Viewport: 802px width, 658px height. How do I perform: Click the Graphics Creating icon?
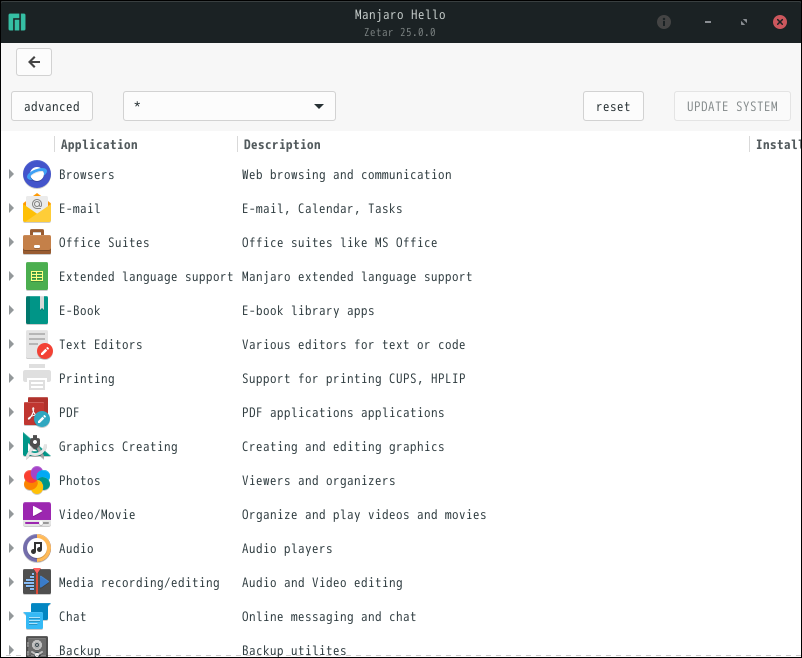[37, 446]
